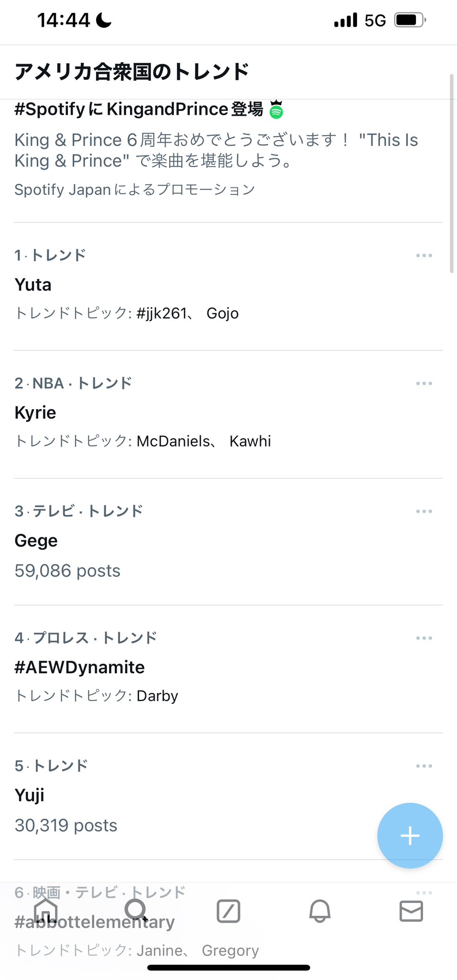Open more options for #AEWDynamite trend
Screen dimensions: 457x980
424,638
